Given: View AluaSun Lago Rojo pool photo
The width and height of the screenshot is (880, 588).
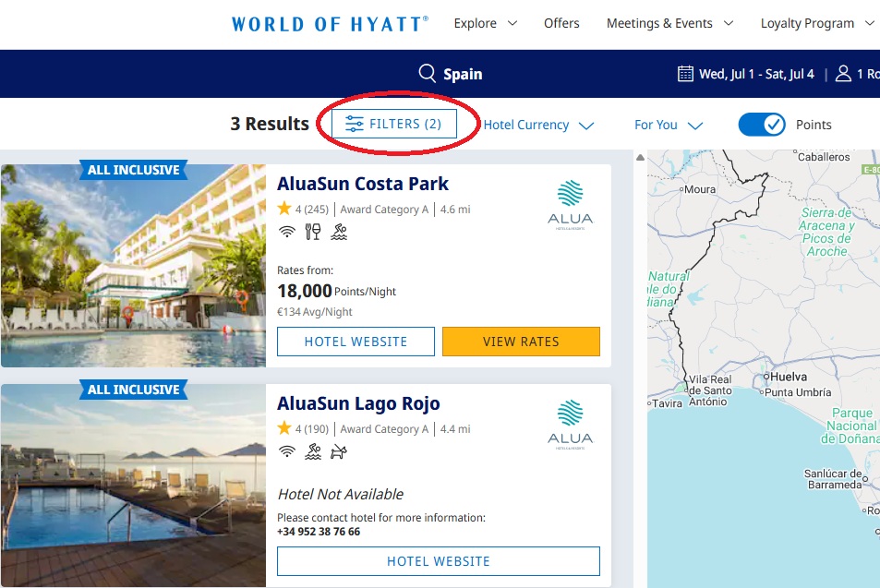Looking at the screenshot, I should point(133,486).
